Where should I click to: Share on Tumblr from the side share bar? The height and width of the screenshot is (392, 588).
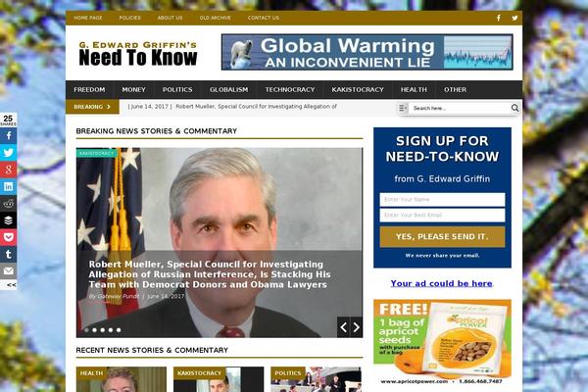[x=8, y=254]
